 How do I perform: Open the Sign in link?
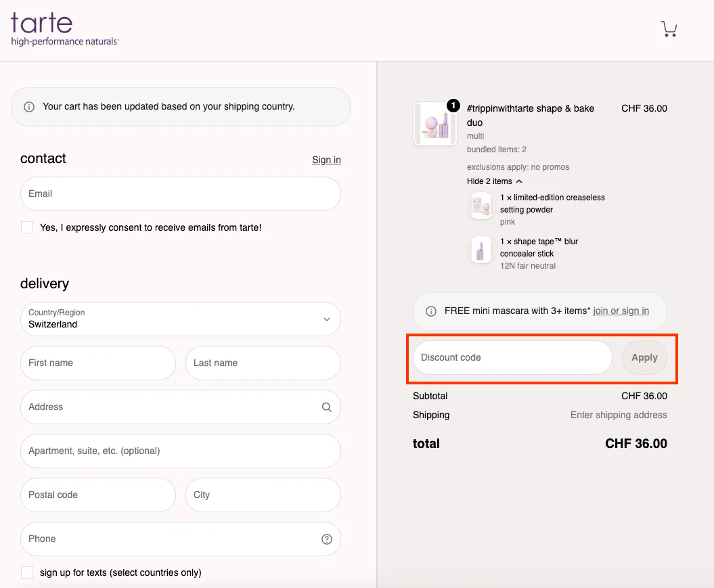[x=326, y=160]
